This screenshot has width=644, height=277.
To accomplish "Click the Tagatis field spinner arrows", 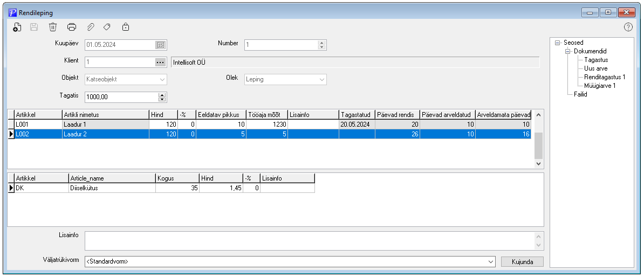I will tap(162, 97).
